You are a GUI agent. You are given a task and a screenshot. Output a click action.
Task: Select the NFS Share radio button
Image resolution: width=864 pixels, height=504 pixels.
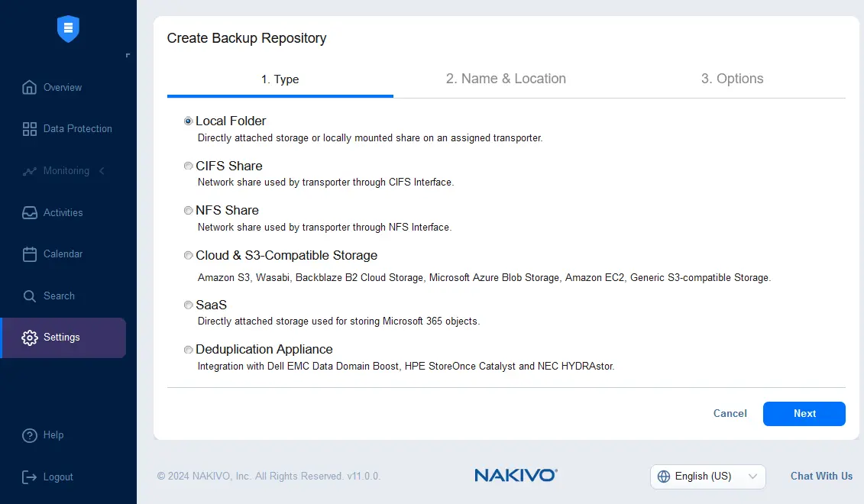(189, 211)
